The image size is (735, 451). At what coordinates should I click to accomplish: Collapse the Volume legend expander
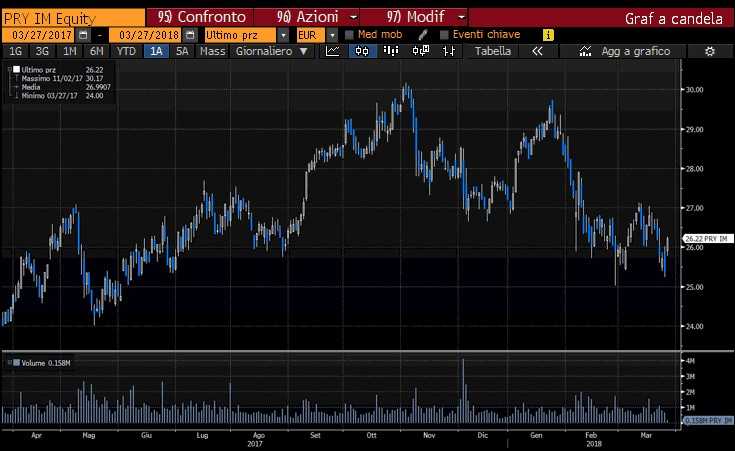point(10,362)
